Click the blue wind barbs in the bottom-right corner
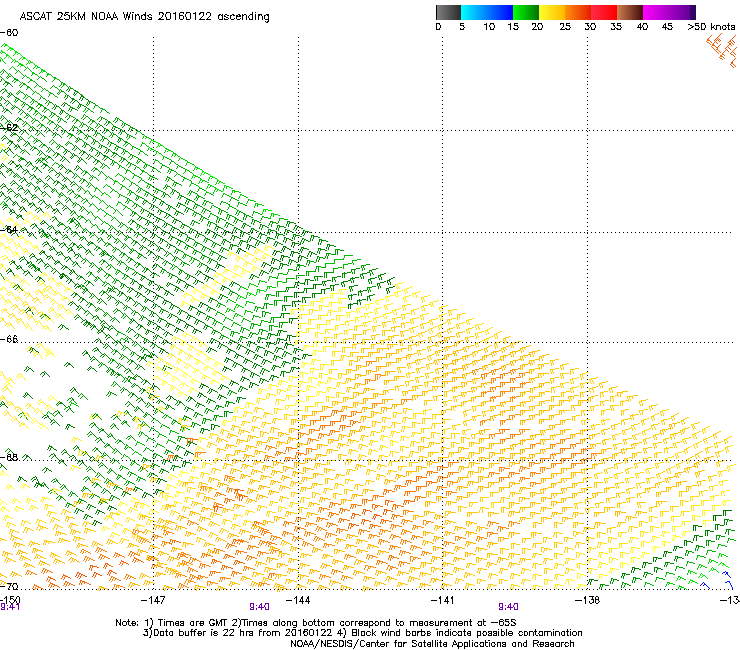Screen dimensions: 740x650 (x=717, y=581)
